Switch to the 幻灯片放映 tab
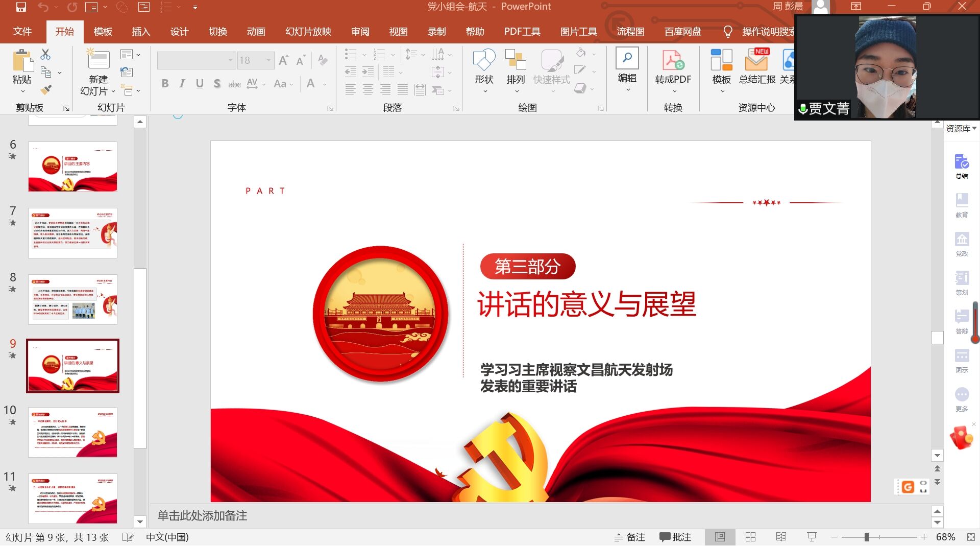Image resolution: width=980 pixels, height=546 pixels. tap(308, 32)
